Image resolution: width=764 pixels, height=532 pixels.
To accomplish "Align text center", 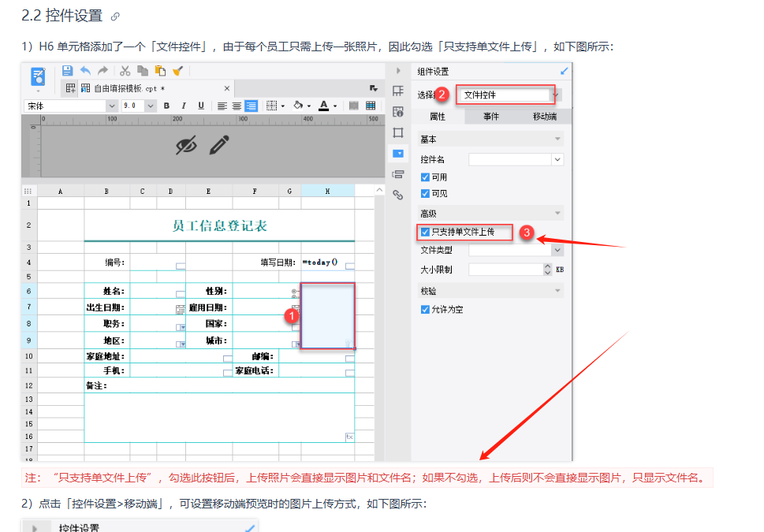I will tap(237, 106).
